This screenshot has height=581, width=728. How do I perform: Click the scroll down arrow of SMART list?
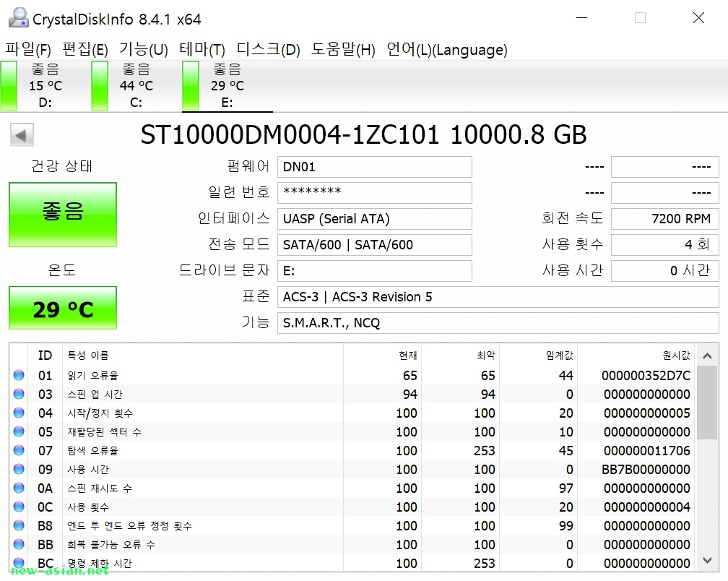708,561
